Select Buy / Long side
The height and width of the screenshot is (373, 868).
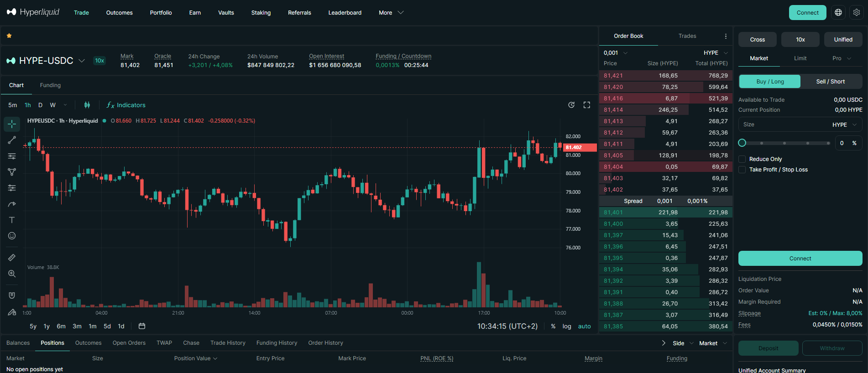click(770, 82)
